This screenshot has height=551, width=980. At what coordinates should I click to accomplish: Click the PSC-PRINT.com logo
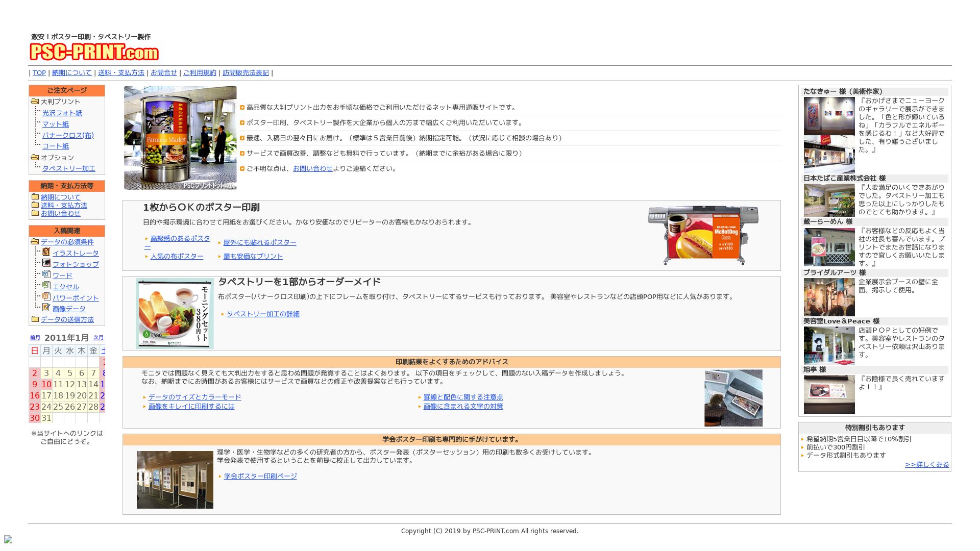pos(94,52)
